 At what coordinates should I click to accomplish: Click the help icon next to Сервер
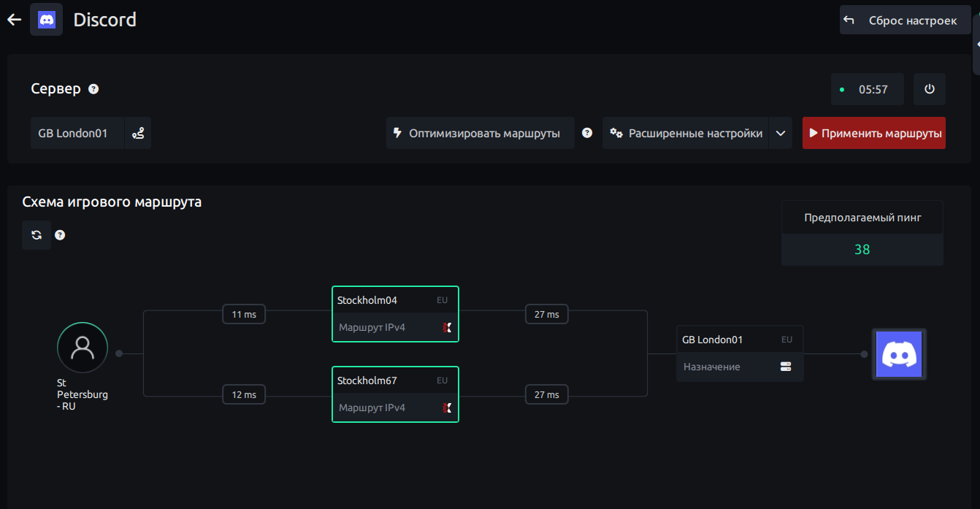93,89
